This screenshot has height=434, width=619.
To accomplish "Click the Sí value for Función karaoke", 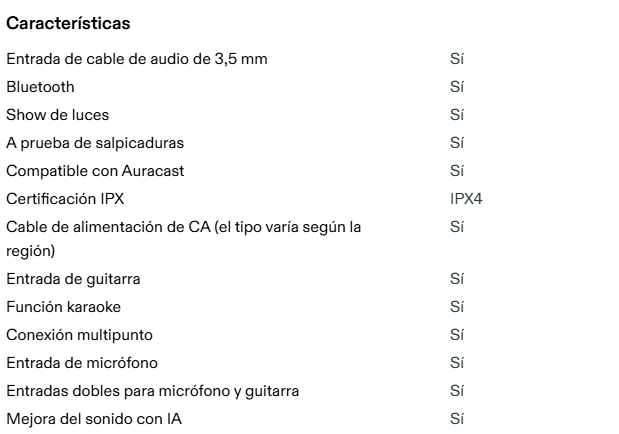I will pos(457,307).
